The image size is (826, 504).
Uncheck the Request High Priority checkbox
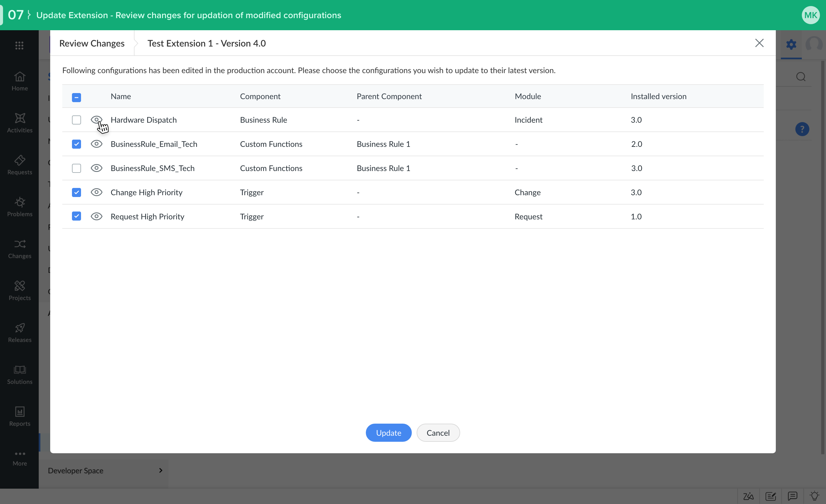click(76, 216)
